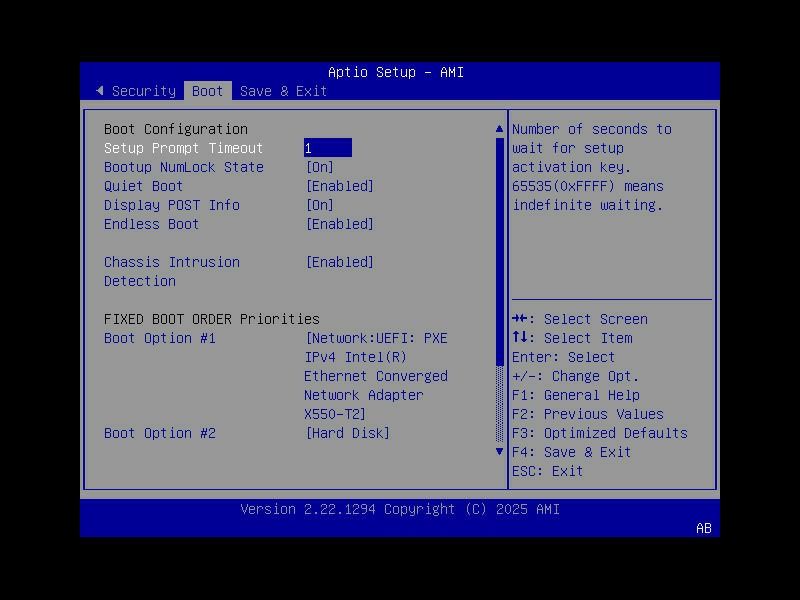Click the Setup Prompt Timeout value field

[328, 147]
